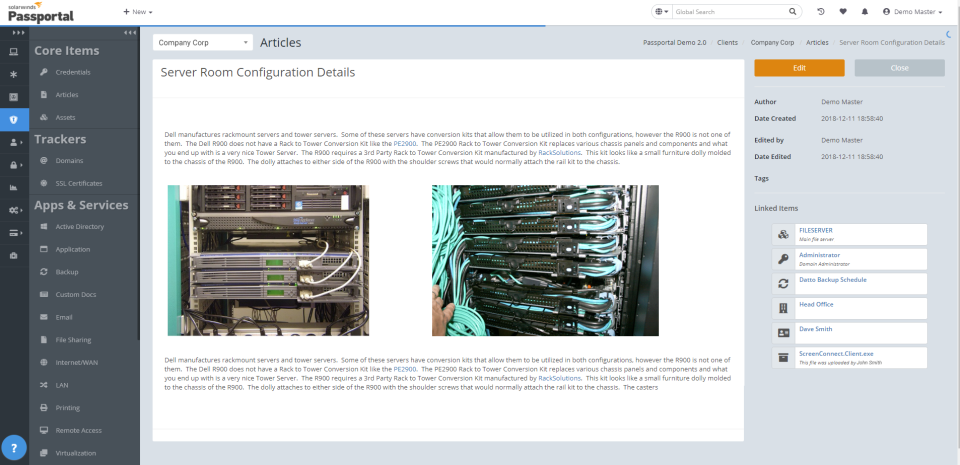Viewport: 960px width, 465px height.
Task: Open Assets in the sidebar
Action: [66, 117]
